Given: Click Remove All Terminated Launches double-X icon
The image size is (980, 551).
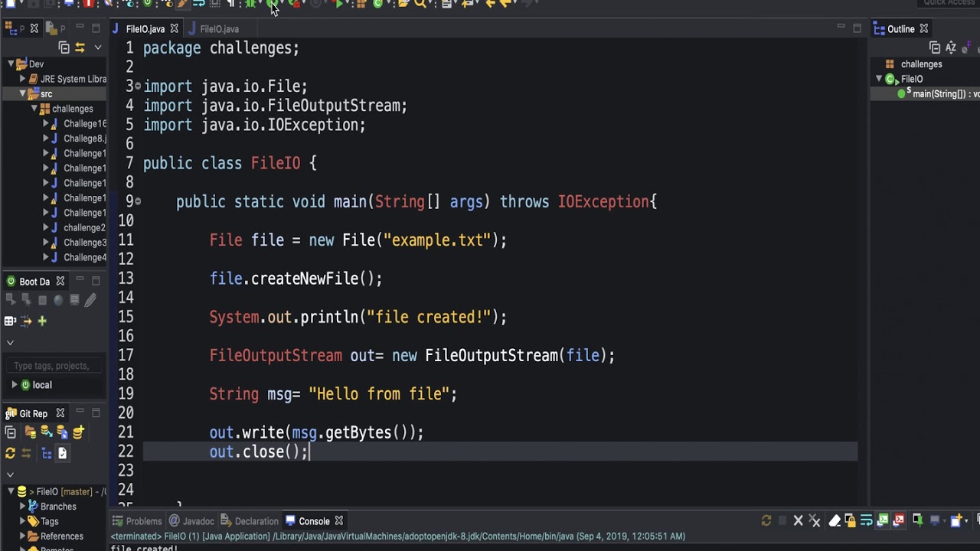Looking at the screenshot, I should [815, 520].
